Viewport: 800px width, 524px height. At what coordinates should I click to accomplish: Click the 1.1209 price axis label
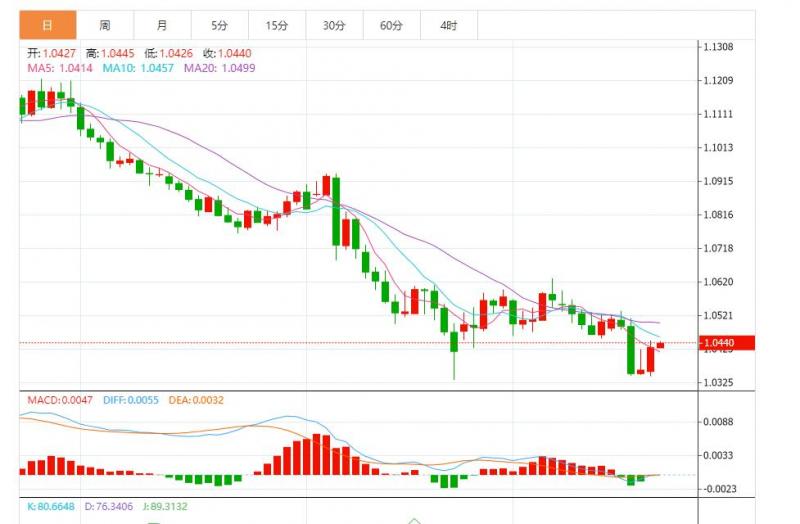(x=718, y=81)
